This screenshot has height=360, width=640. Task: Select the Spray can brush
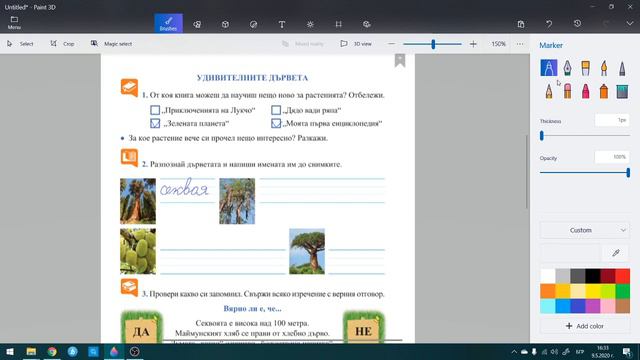click(604, 91)
